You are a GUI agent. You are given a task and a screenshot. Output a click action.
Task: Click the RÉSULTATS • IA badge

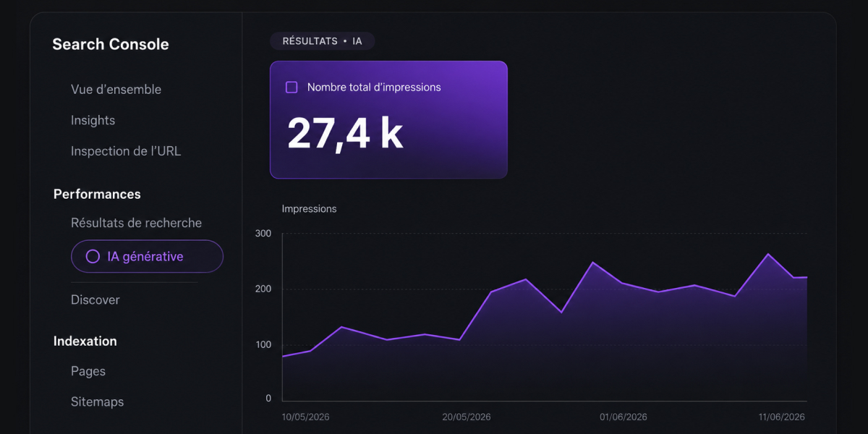tap(322, 41)
